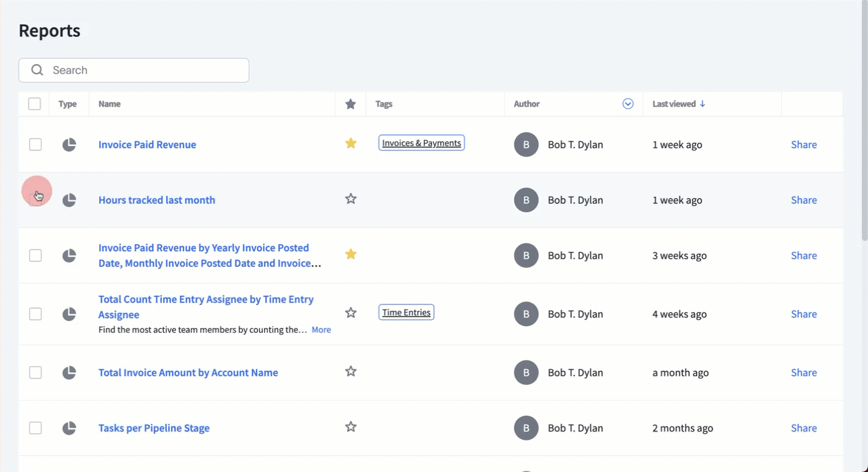
Task: Star Total Invoice Amount by Account Name
Action: click(351, 372)
